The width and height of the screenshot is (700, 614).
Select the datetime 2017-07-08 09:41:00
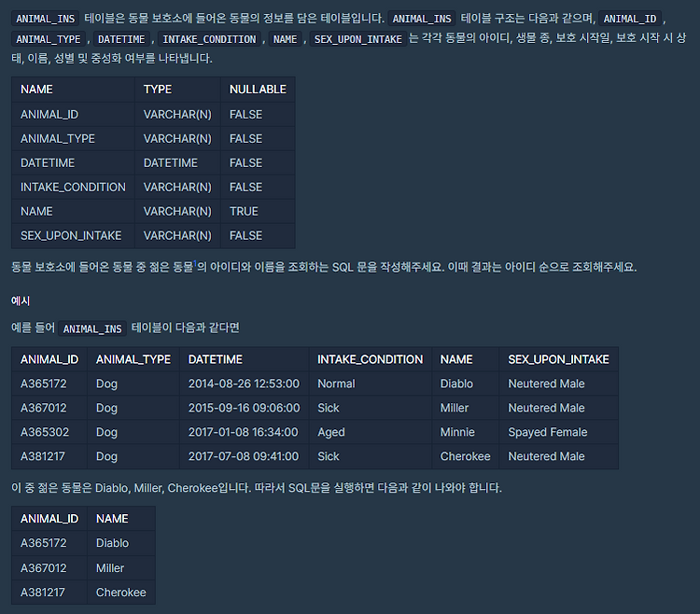244,456
